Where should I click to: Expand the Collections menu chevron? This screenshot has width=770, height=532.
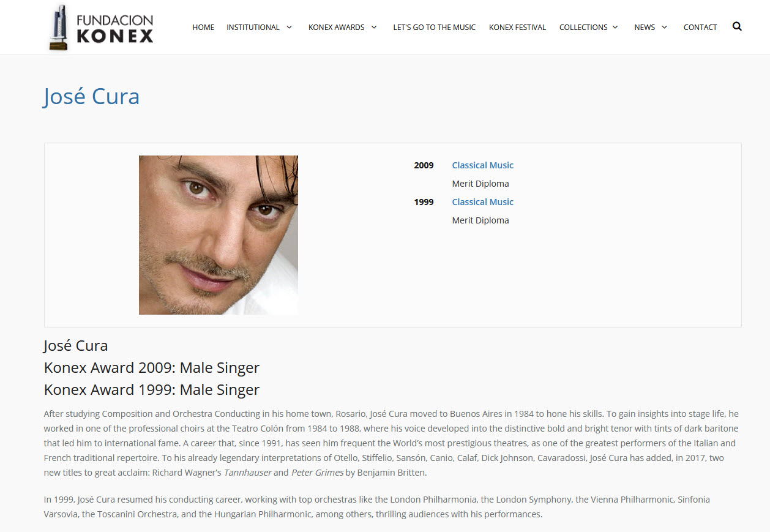click(x=615, y=27)
